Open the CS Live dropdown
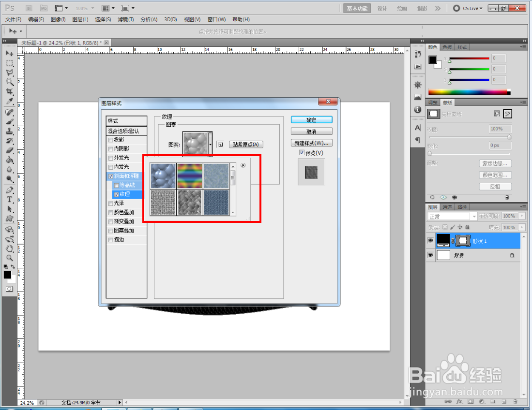The image size is (532, 410). (x=468, y=8)
